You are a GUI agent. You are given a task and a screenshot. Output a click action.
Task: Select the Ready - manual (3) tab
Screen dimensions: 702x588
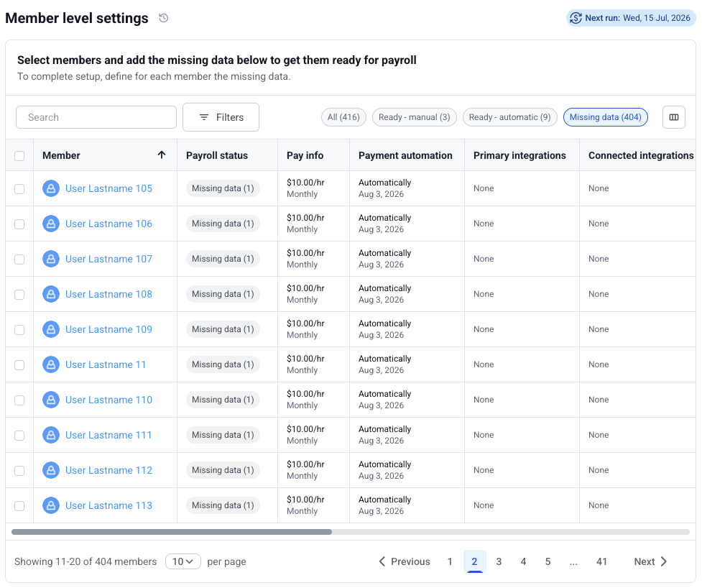click(414, 117)
